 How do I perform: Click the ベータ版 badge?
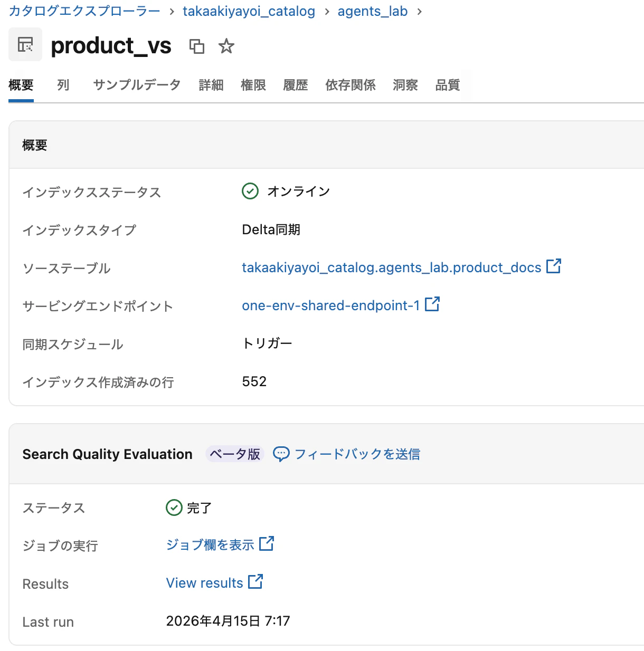(234, 454)
